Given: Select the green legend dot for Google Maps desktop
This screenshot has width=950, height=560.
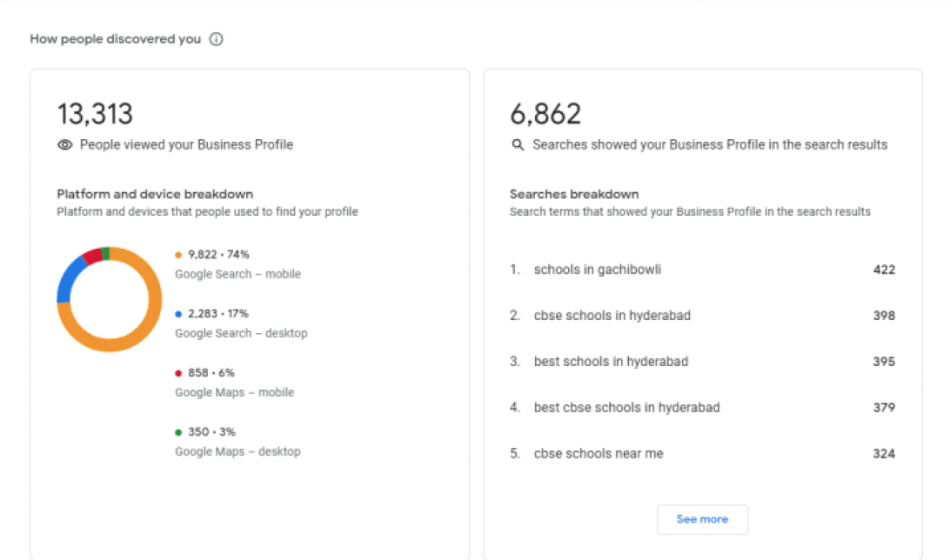Looking at the screenshot, I should click(x=178, y=431).
